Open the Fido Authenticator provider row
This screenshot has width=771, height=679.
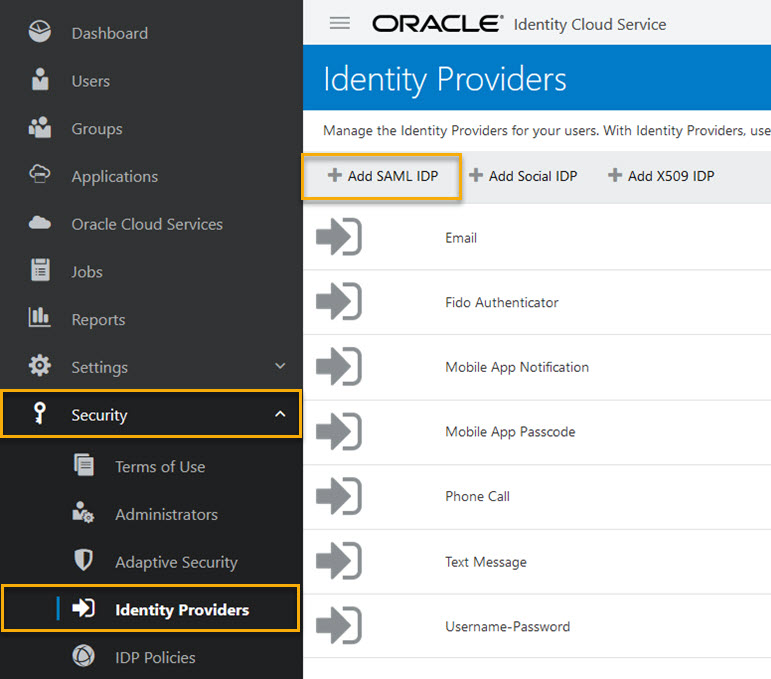coord(501,302)
